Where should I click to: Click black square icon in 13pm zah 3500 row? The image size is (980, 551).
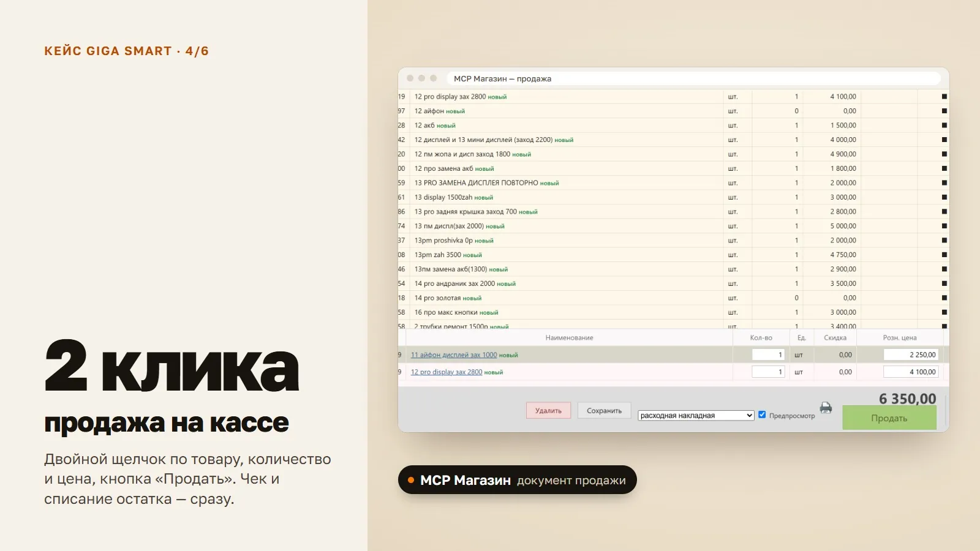tap(944, 255)
